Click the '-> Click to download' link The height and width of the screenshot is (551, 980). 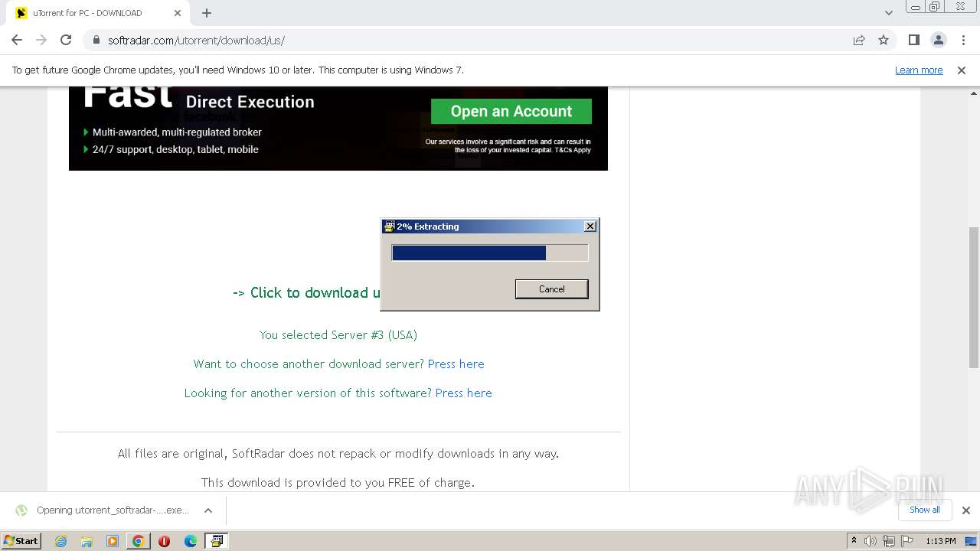[x=306, y=292]
